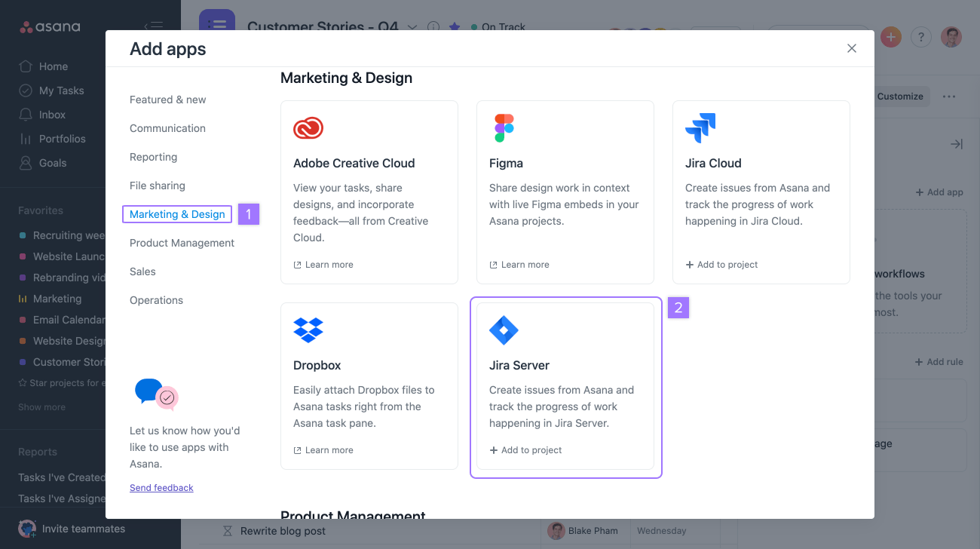Close the Add apps dialog
The image size is (980, 549).
[x=852, y=48]
